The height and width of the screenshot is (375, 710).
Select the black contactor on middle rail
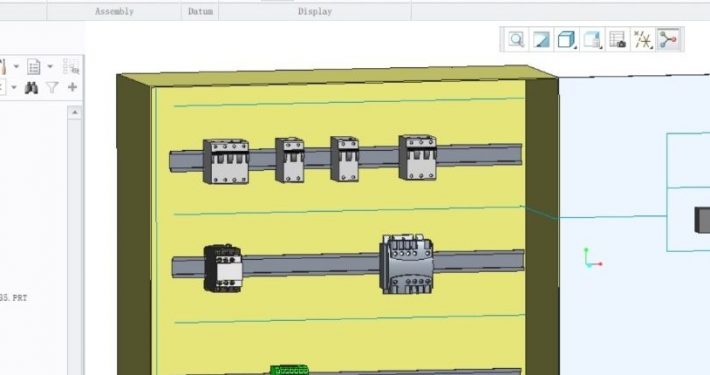223,268
